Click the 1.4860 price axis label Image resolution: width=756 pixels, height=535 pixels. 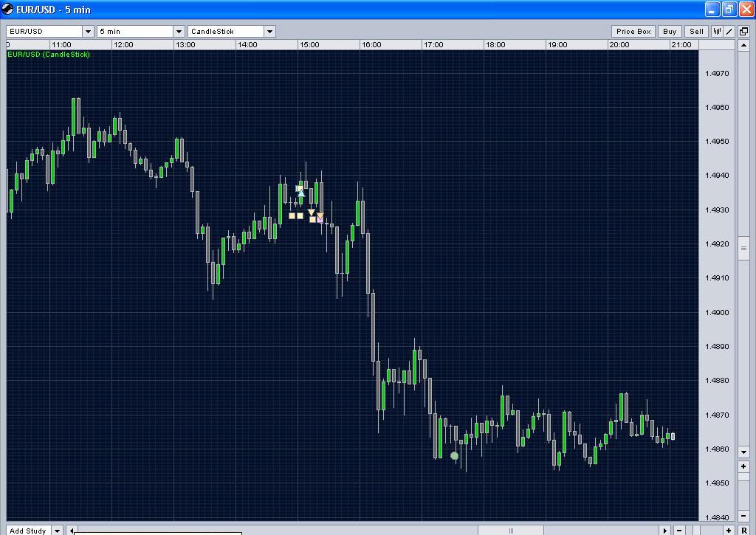pyautogui.click(x=717, y=449)
